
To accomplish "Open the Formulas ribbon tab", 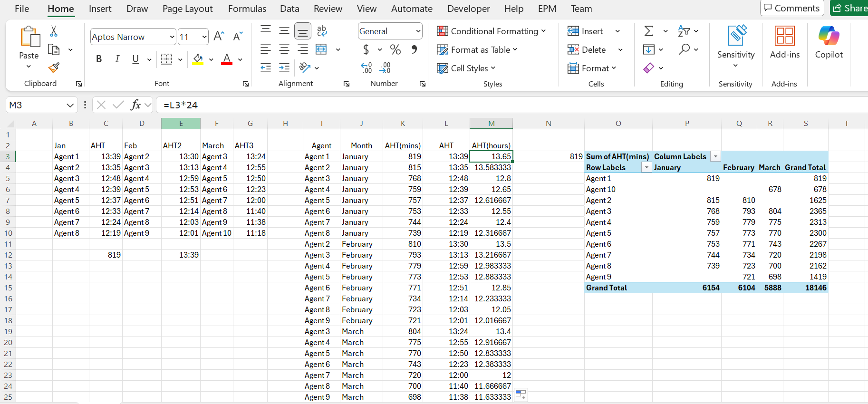I will click(x=247, y=9).
